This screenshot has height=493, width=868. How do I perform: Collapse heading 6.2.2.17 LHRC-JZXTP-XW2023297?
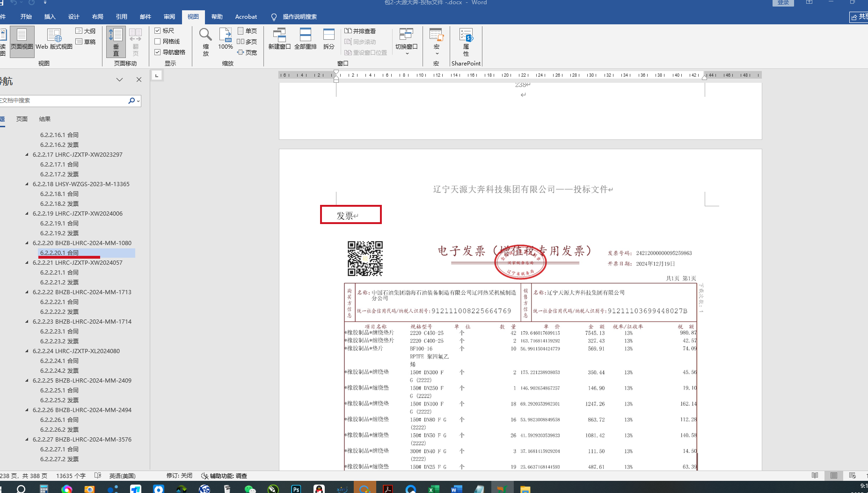coord(27,155)
